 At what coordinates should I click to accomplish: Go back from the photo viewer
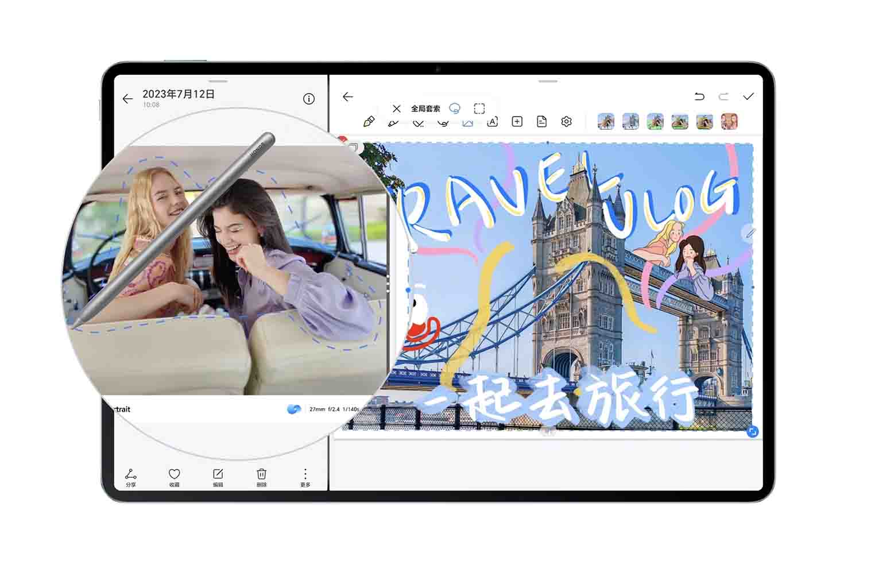click(x=127, y=99)
